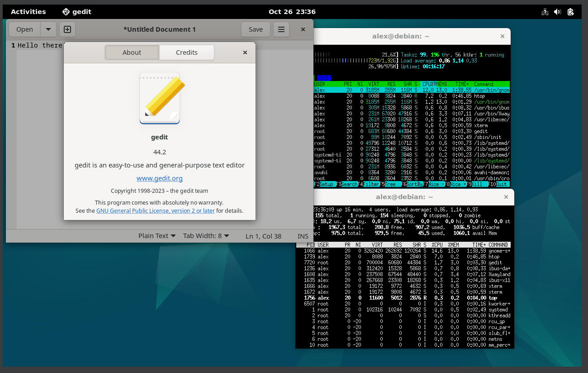Image resolution: width=588 pixels, height=373 pixels.
Task: Create a new document using the plus icon
Action: pyautogui.click(x=67, y=29)
